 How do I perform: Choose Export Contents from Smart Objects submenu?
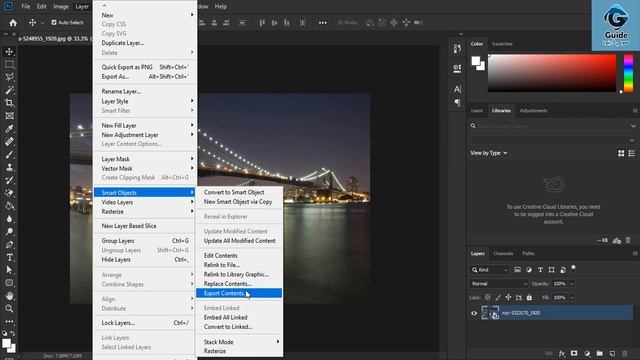pos(240,293)
